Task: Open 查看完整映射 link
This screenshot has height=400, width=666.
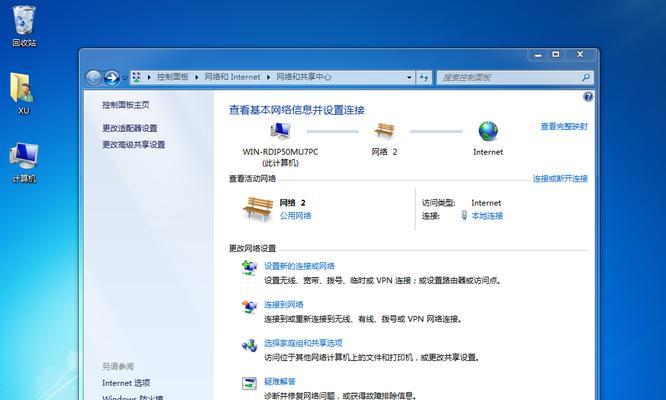Action: point(564,127)
